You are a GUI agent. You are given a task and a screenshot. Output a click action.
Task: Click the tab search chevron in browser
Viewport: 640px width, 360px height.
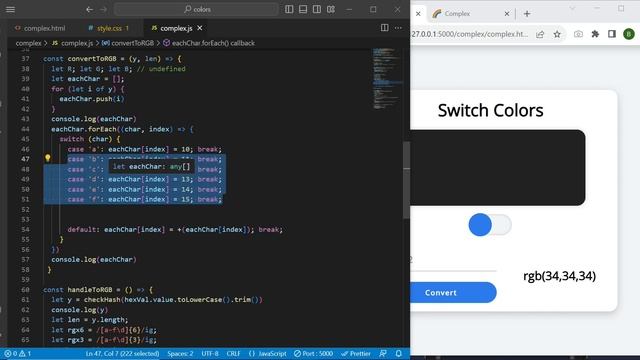coord(572,9)
